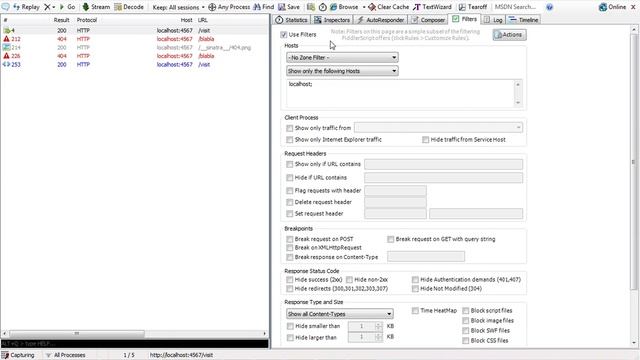Switch to the Log tab
Screen dimensions: 640x360
[x=493, y=20]
